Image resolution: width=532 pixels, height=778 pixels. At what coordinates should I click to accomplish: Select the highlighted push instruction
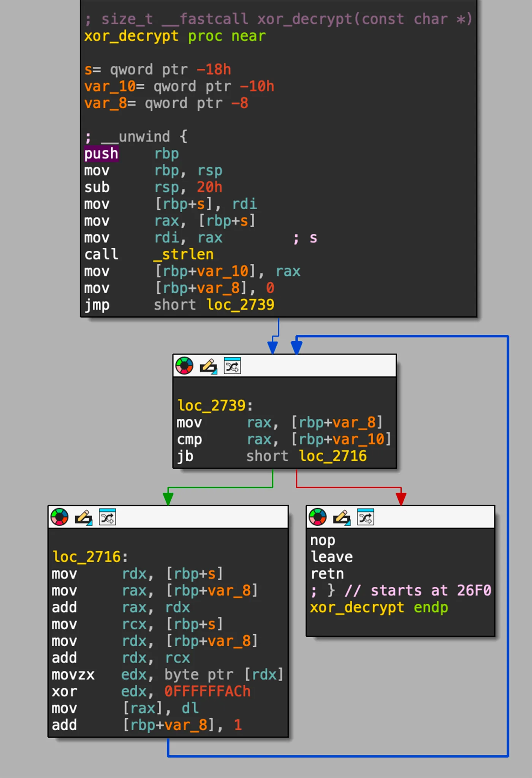click(101, 154)
